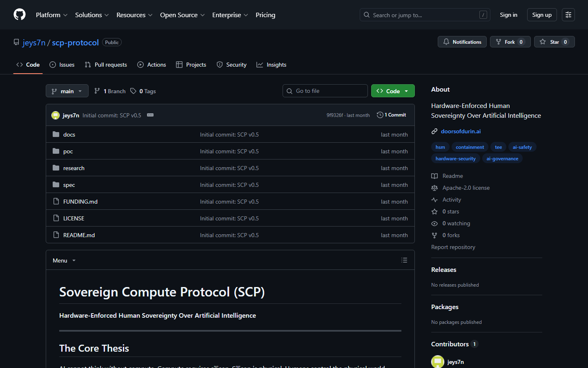Open the README outline icon
This screenshot has height=368, width=588.
(x=404, y=260)
